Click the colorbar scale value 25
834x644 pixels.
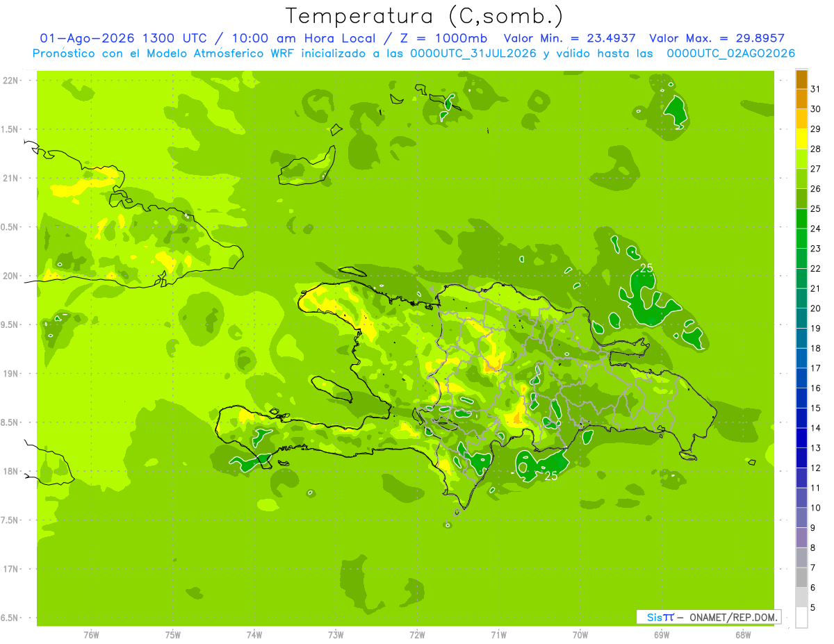coord(816,208)
